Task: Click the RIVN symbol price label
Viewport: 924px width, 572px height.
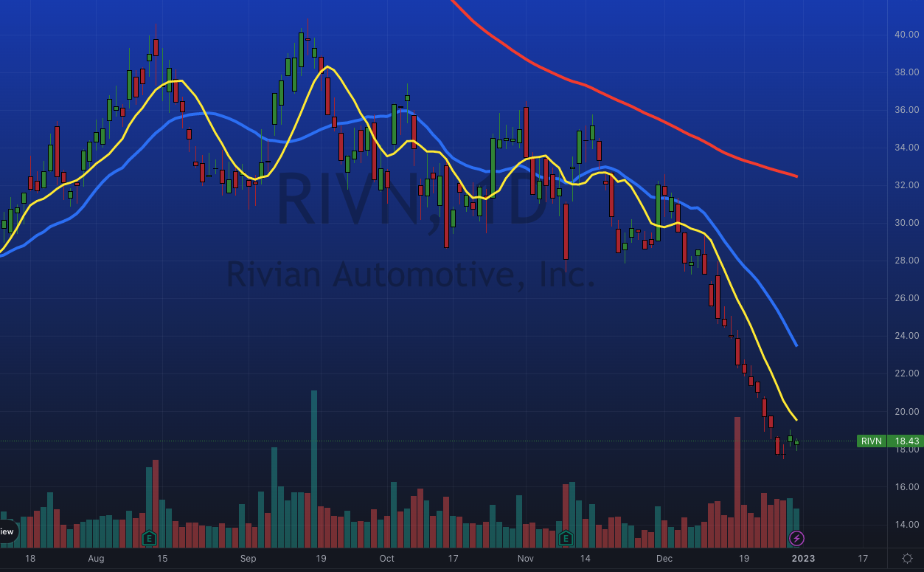Action: [x=871, y=441]
